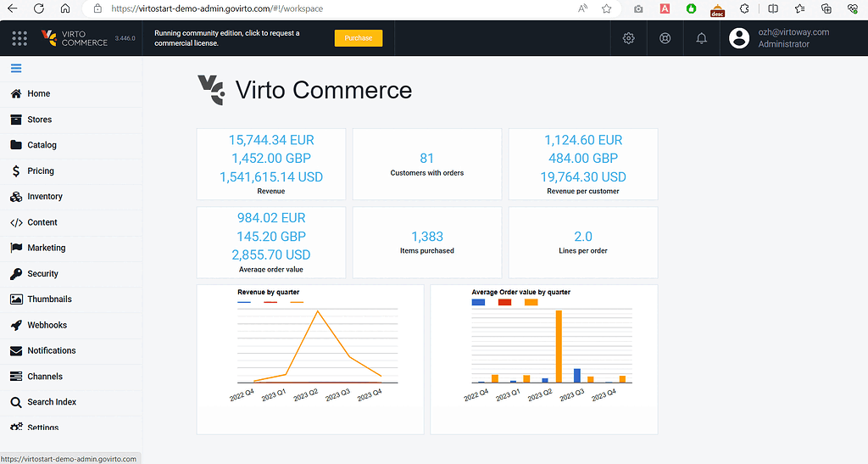Image resolution: width=868 pixels, height=464 pixels.
Task: Click the commercial license request link text
Action: point(226,38)
